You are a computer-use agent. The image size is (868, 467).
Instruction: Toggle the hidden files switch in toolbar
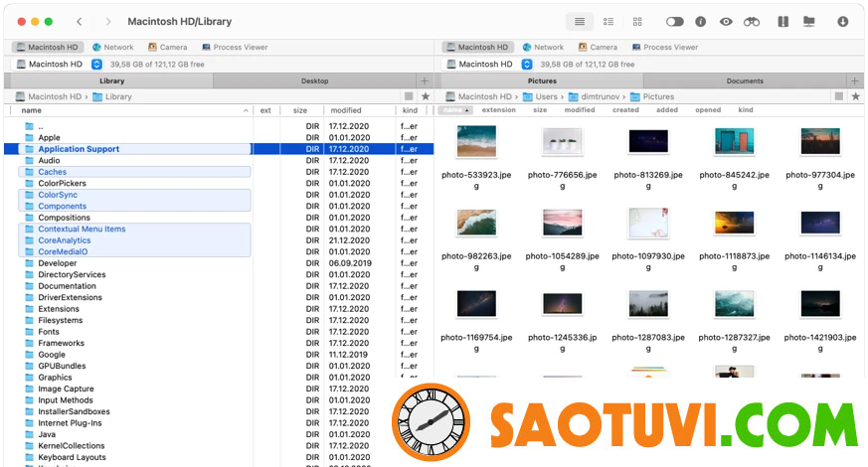pyautogui.click(x=674, y=21)
